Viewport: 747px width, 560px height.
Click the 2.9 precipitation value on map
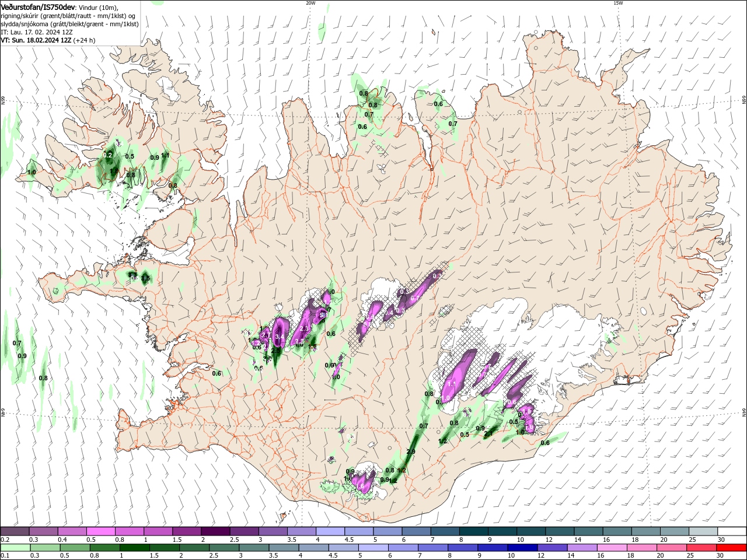coord(411,452)
